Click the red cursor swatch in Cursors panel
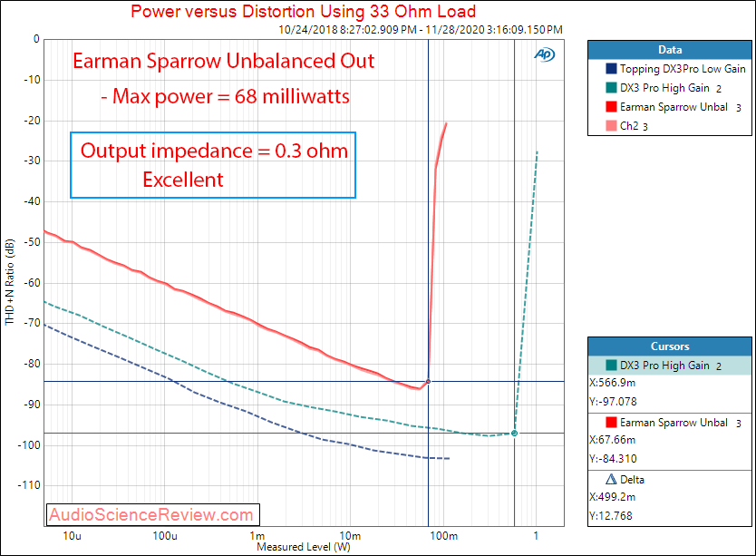Viewport: 756px width, 556px height. tap(611, 422)
